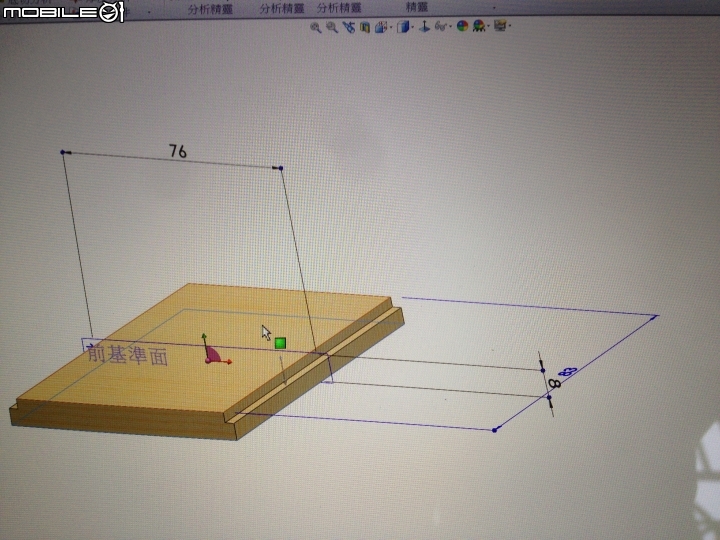The height and width of the screenshot is (540, 720).
Task: Click the Hide/Show Items glasses icon
Action: click(x=441, y=27)
